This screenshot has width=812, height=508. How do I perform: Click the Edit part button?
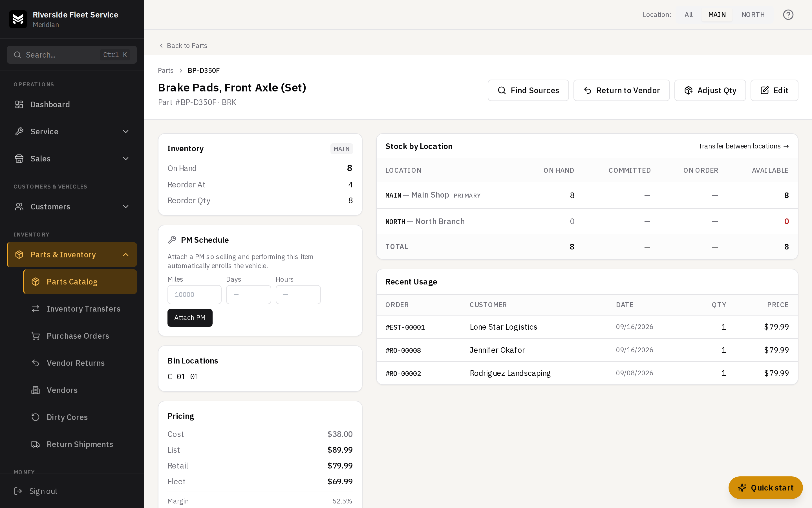(x=774, y=90)
